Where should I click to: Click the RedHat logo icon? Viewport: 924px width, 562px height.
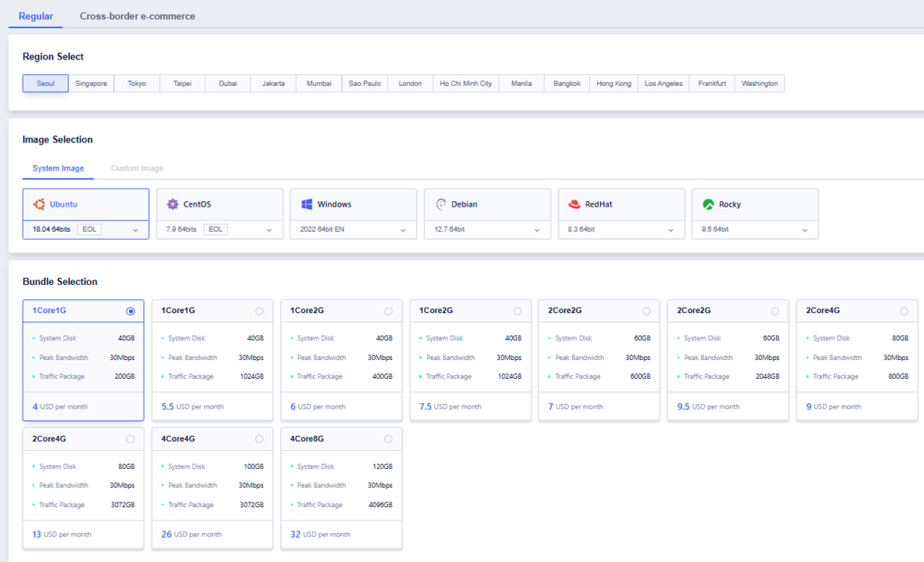574,204
